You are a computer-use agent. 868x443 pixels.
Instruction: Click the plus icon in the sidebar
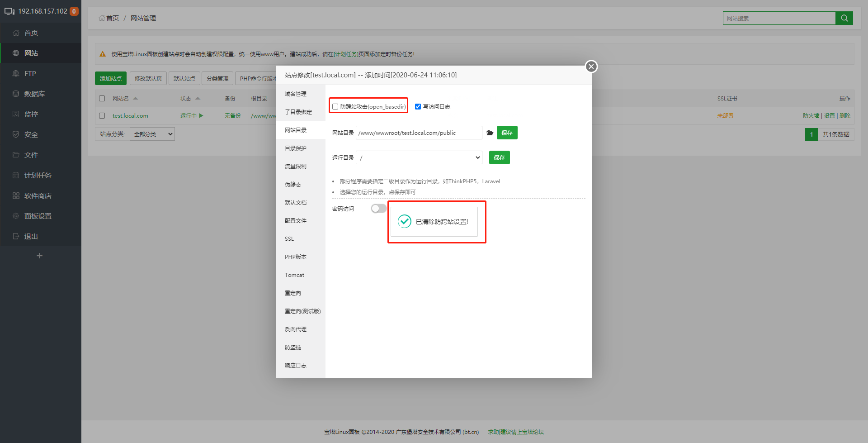tap(40, 256)
